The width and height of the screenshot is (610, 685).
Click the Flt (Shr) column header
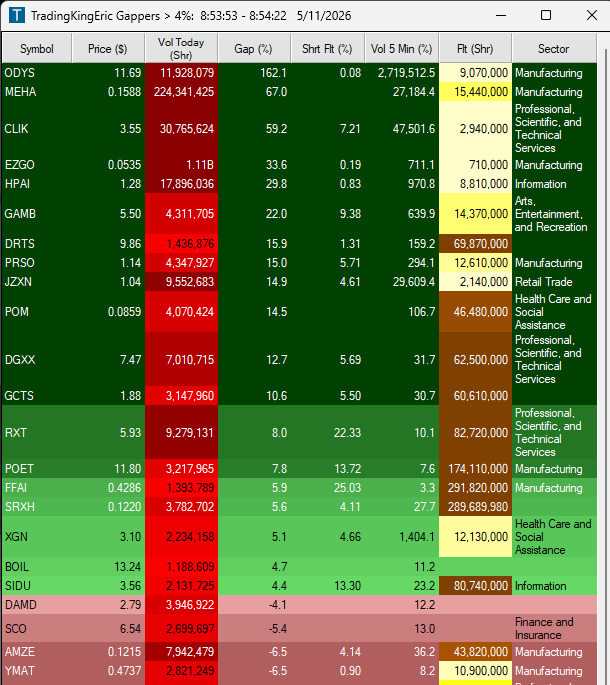coord(475,48)
